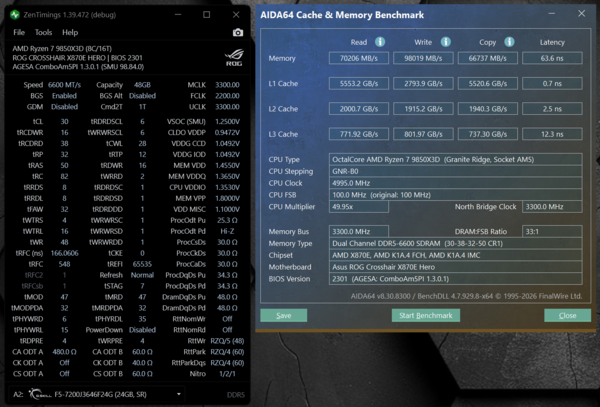This screenshot has height=407, width=600.
Task: Click the G.Skill logo in module selector
Action: pos(39,394)
